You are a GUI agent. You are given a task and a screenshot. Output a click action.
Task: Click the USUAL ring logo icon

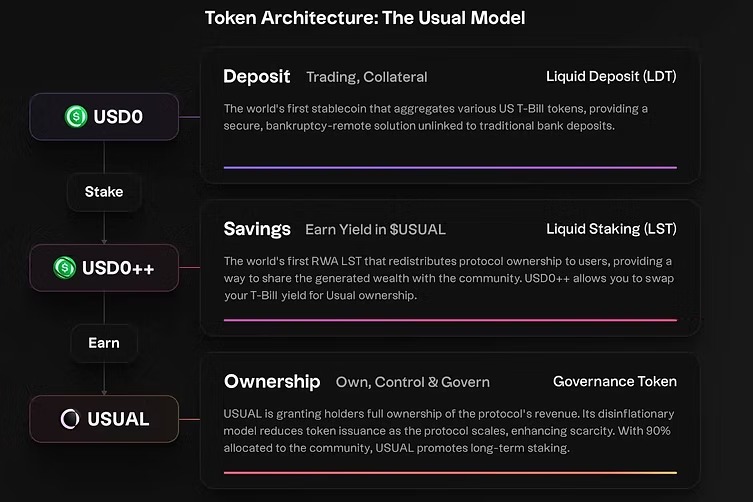click(x=70, y=419)
